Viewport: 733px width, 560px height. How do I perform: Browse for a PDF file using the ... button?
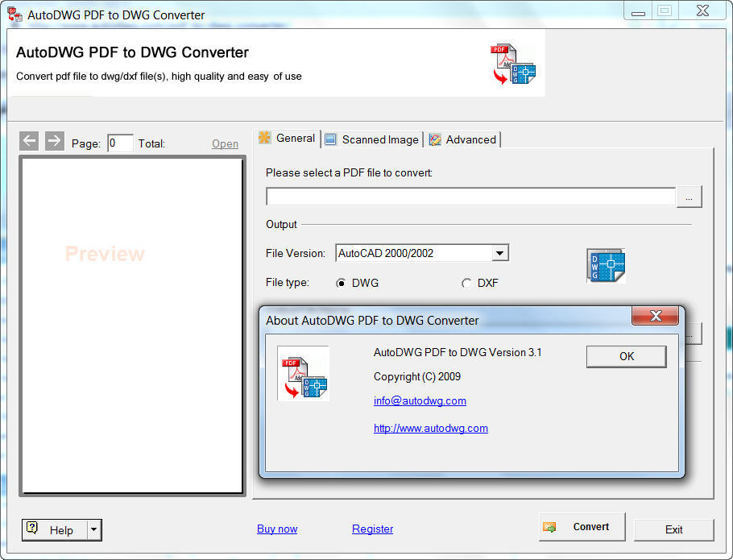click(x=689, y=197)
